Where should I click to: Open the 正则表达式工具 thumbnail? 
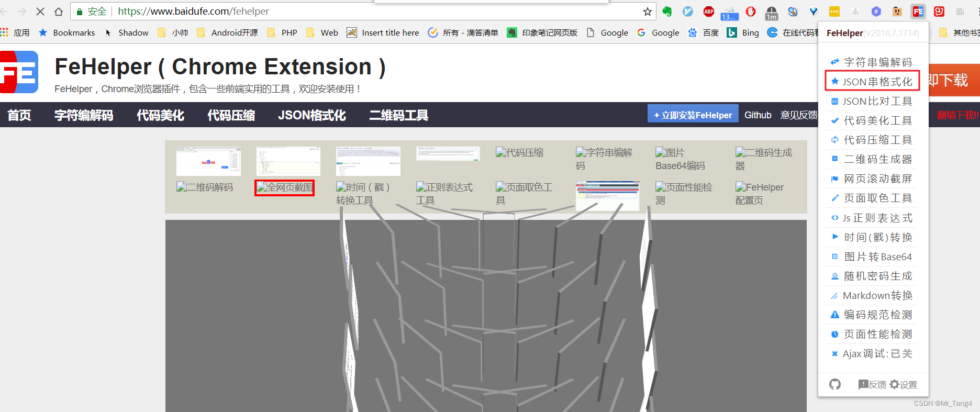tap(444, 194)
